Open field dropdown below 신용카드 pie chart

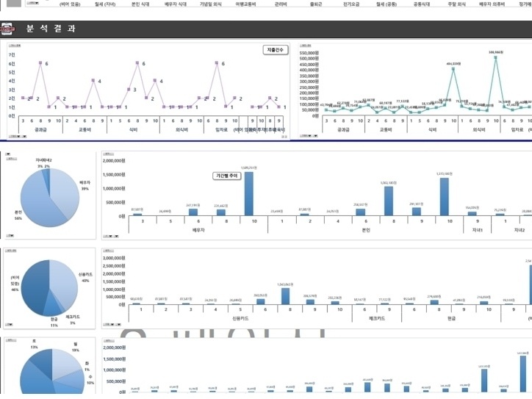10,325
